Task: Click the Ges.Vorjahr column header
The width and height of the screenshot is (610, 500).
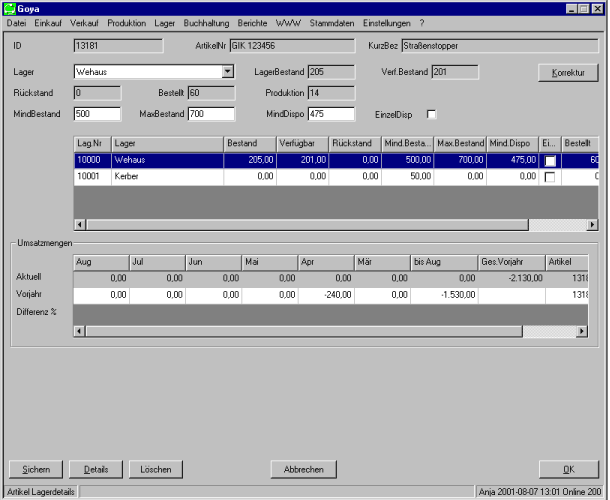Action: pos(511,262)
